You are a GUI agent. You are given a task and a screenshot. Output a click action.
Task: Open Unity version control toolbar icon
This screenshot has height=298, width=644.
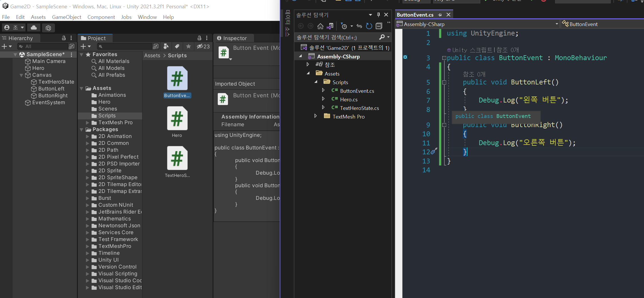coord(48,28)
